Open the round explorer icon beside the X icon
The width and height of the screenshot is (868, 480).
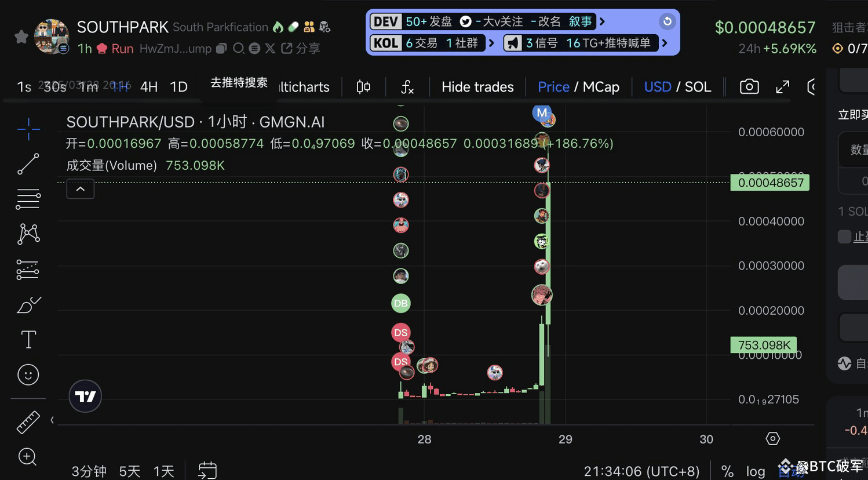(x=254, y=49)
